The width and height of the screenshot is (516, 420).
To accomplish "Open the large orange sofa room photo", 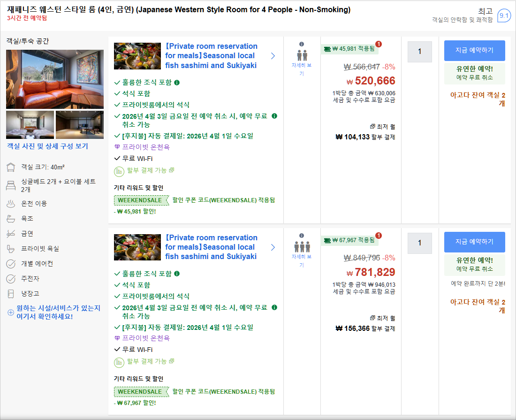I will coord(54,79).
